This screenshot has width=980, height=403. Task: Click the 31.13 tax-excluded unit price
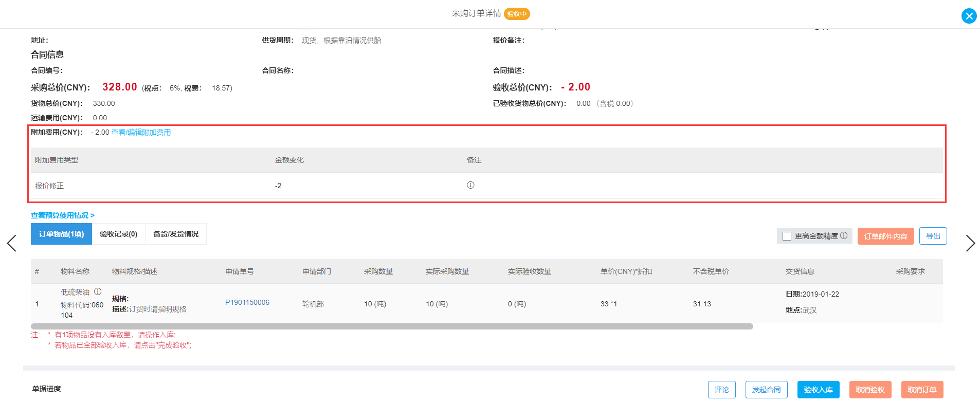click(x=702, y=304)
